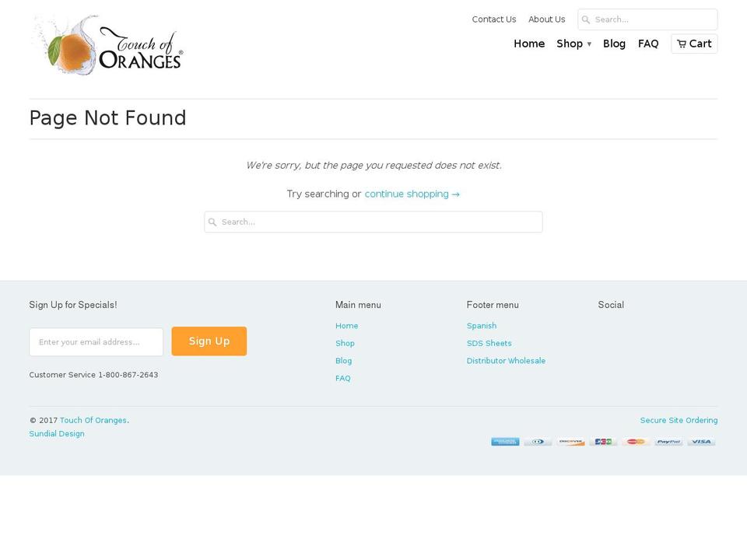Screen dimensions: 747x560
Task: Click the Main menu footer heading
Action: (358, 305)
